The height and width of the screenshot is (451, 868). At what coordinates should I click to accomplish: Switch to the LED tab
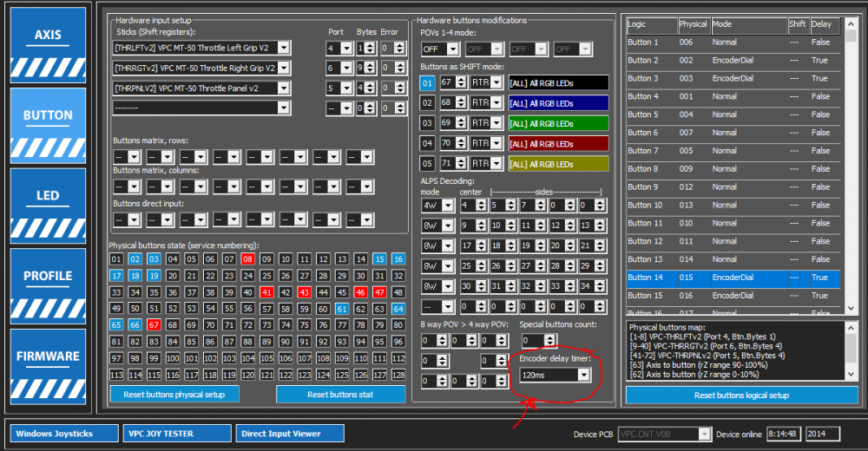point(48,196)
